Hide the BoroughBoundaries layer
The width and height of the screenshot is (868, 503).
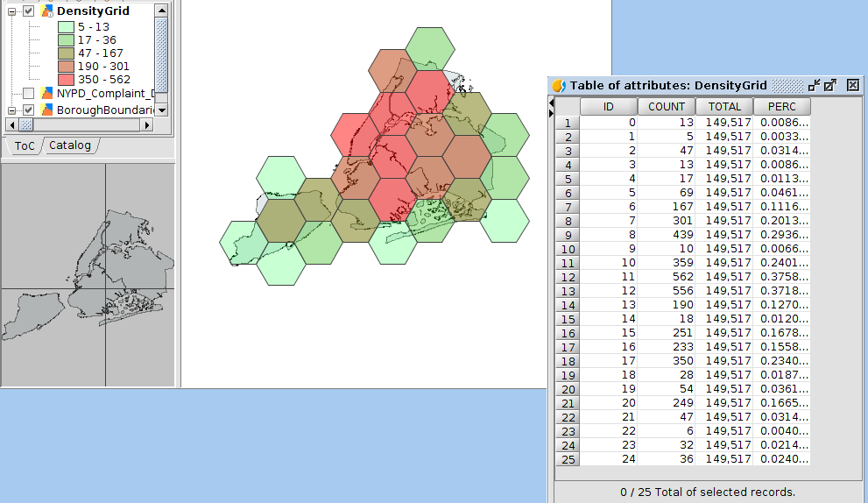pos(29,110)
